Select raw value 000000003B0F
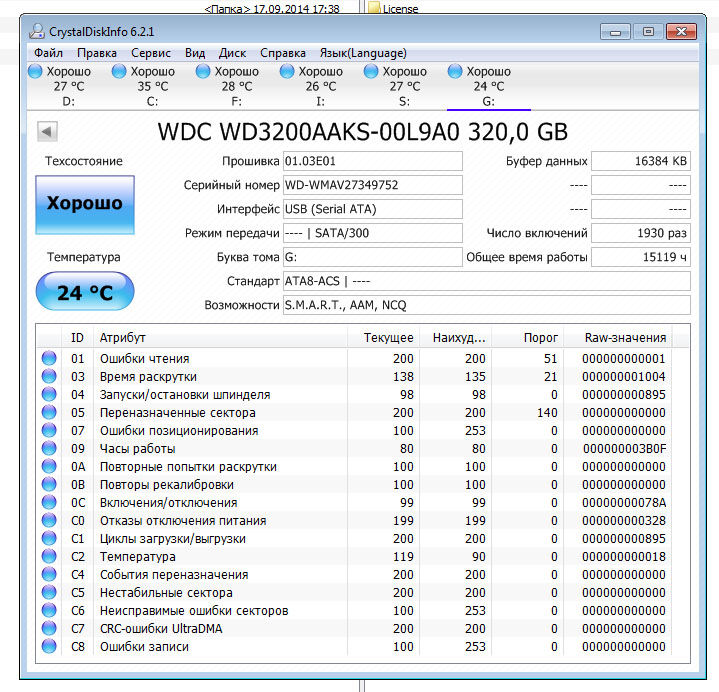Viewport: 719px width, 692px height. pyautogui.click(x=624, y=448)
